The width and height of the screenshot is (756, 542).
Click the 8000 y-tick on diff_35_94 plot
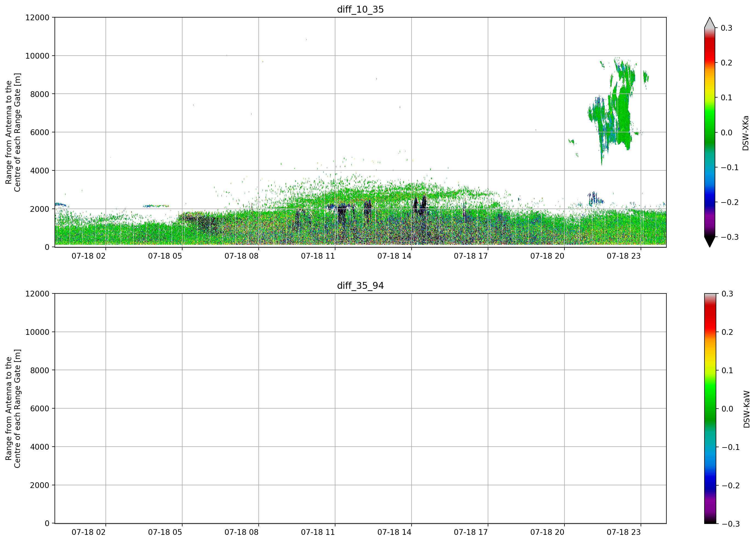point(40,370)
